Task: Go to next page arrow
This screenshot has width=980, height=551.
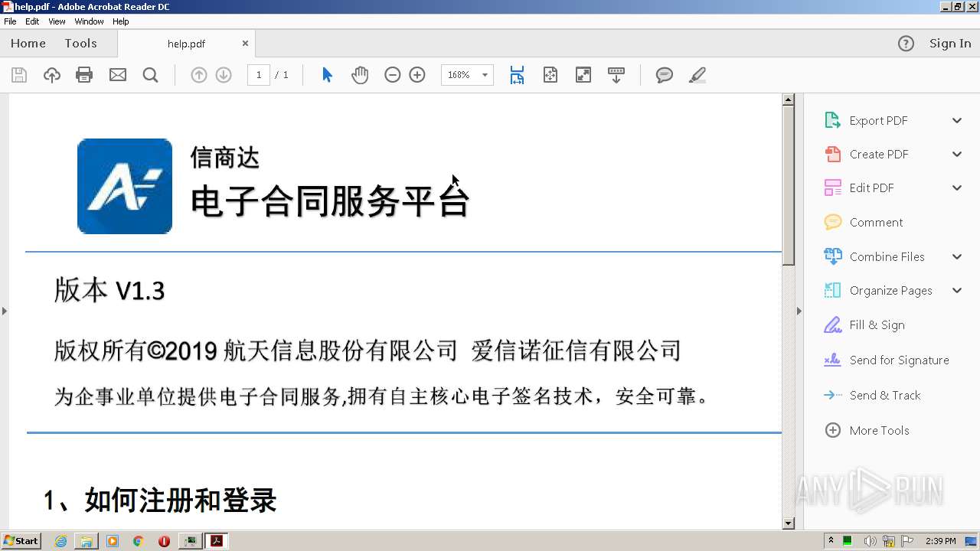Action: pyautogui.click(x=224, y=75)
